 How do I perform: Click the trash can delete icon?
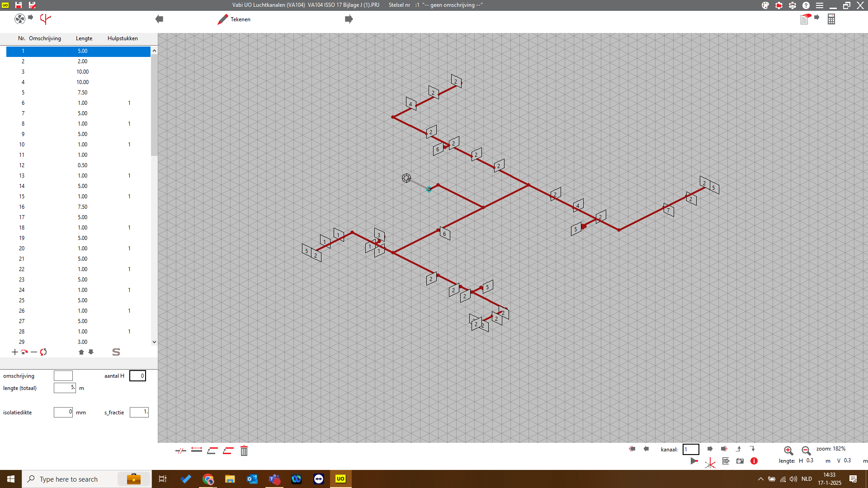click(x=244, y=450)
